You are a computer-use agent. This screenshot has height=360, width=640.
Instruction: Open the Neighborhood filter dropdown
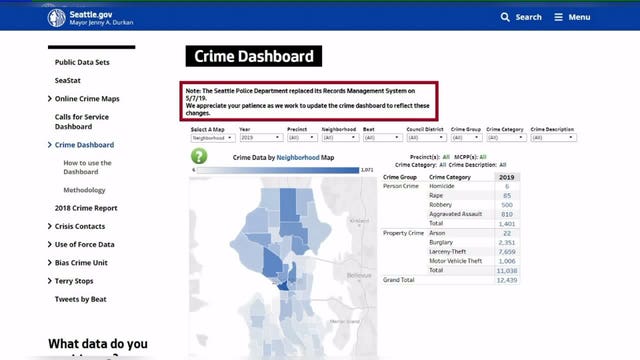(340, 138)
